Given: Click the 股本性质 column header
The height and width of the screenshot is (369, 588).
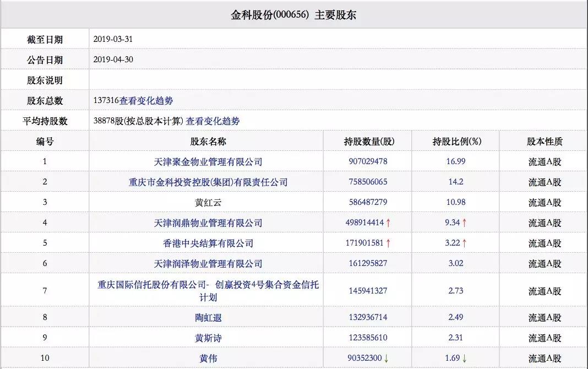Looking at the screenshot, I should click(545, 142).
